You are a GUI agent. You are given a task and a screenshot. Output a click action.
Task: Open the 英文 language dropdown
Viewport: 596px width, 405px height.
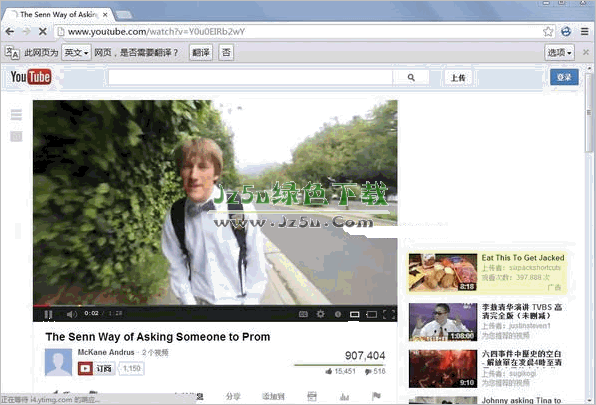(x=76, y=52)
